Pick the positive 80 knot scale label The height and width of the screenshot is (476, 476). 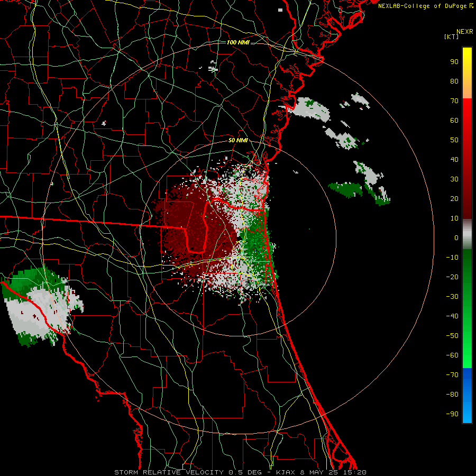[454, 81]
